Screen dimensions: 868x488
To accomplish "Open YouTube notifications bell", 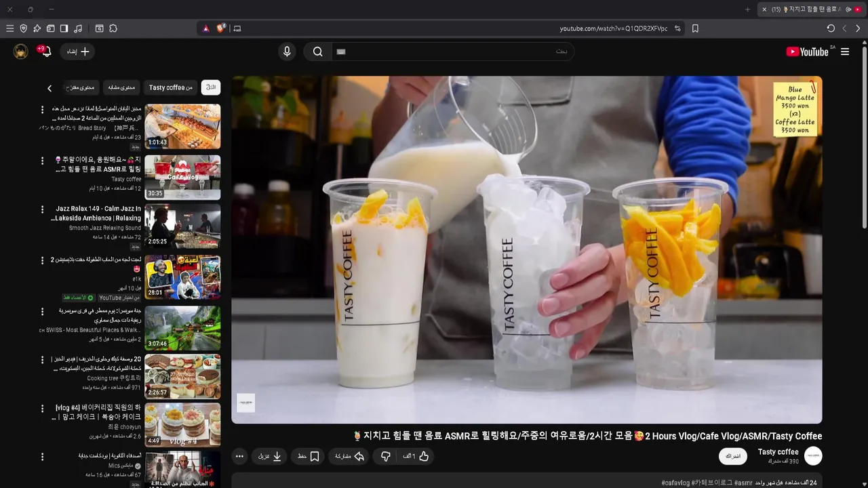I will [x=45, y=52].
